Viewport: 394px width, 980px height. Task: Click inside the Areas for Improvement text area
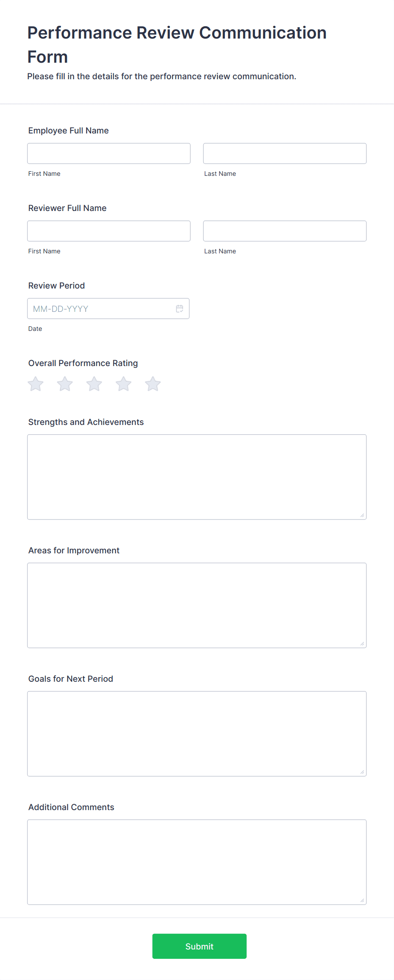[x=197, y=605]
